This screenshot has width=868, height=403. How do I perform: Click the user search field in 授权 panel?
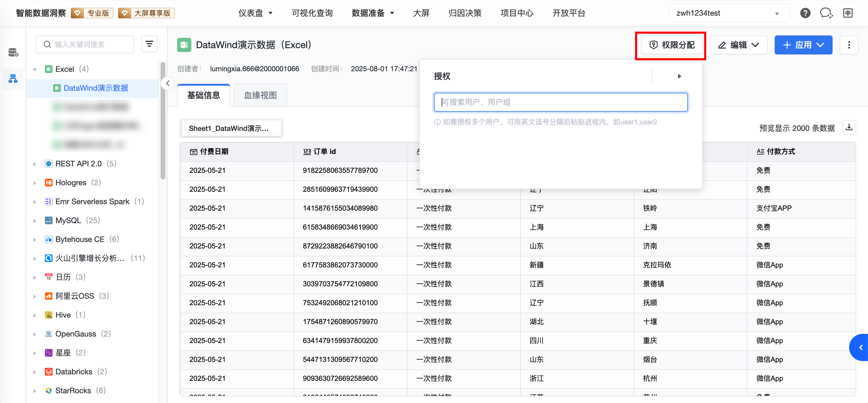[x=560, y=102]
